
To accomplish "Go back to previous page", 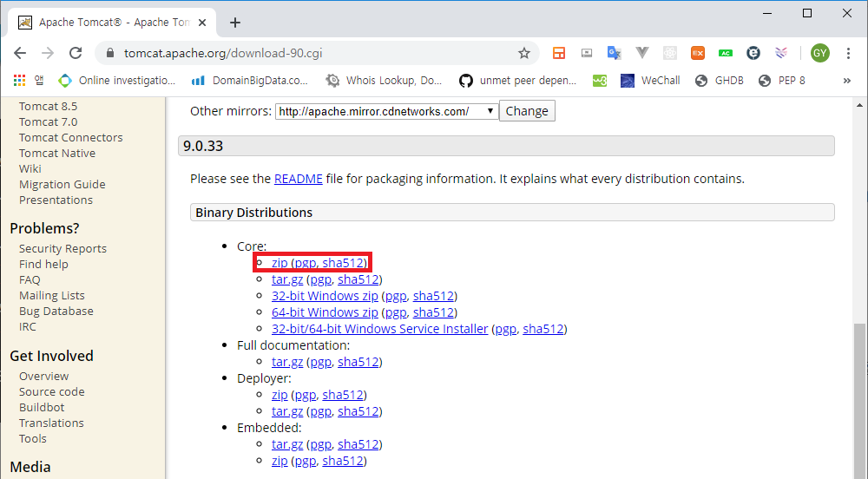I will coord(20,53).
